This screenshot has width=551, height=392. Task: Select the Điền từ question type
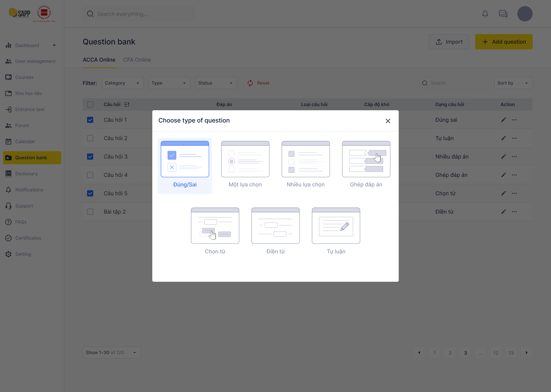click(x=275, y=231)
